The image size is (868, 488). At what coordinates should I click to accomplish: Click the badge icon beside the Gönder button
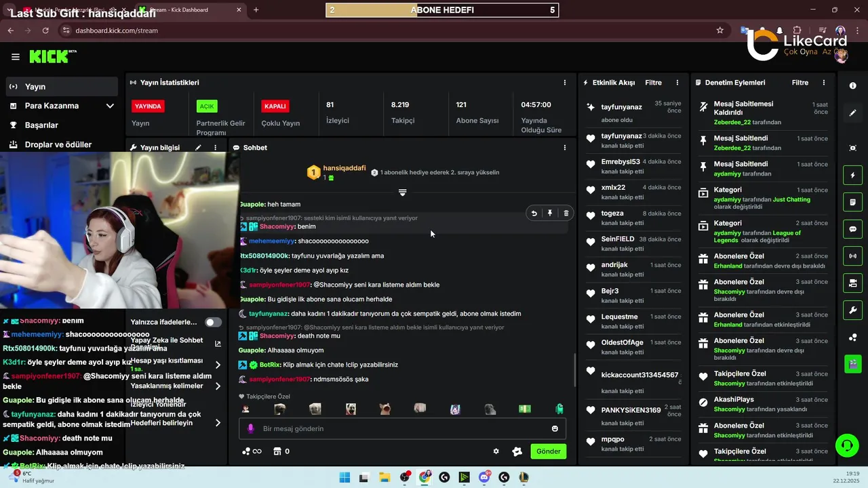pos(517,451)
